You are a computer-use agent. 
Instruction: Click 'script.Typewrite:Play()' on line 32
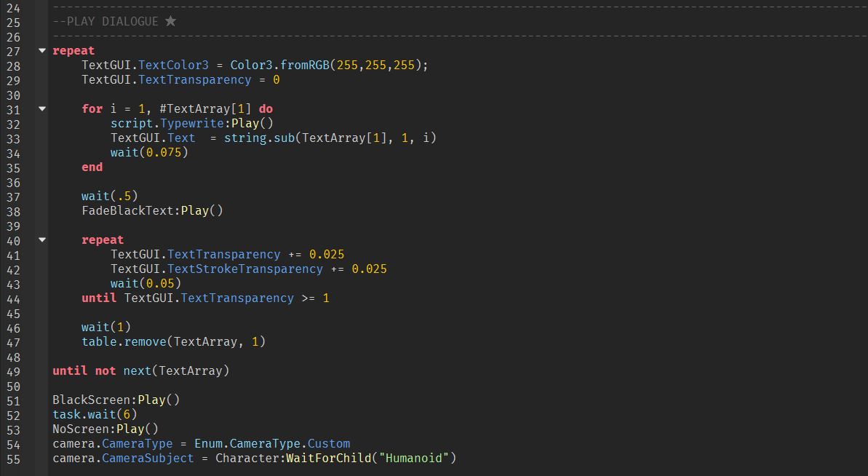(191, 124)
